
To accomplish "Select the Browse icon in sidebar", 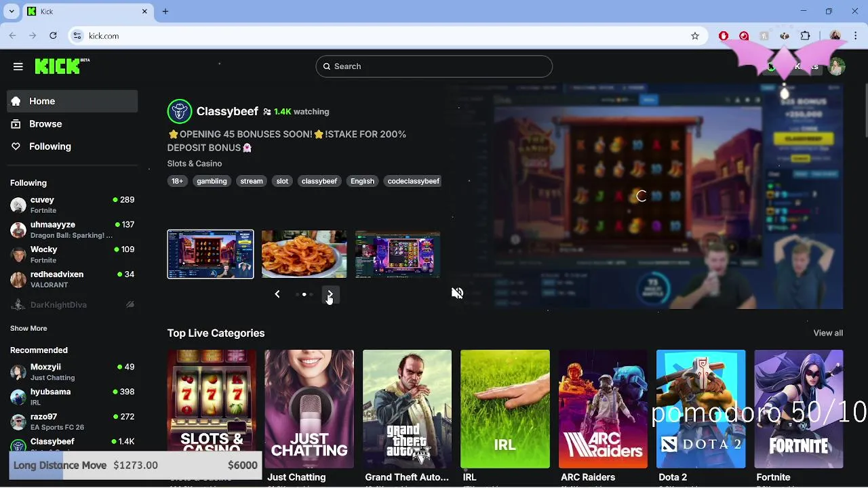I will [x=16, y=124].
